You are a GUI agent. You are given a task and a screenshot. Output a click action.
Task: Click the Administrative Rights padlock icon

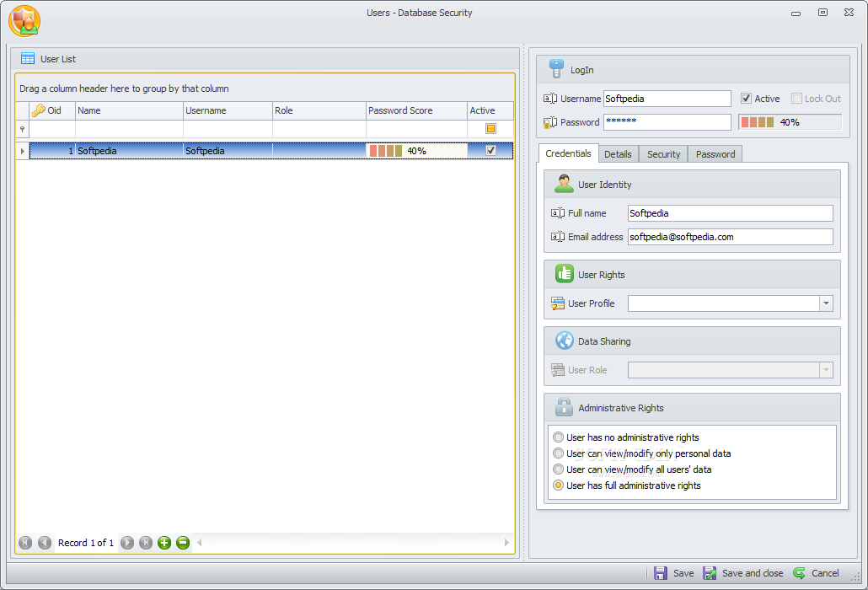(564, 407)
